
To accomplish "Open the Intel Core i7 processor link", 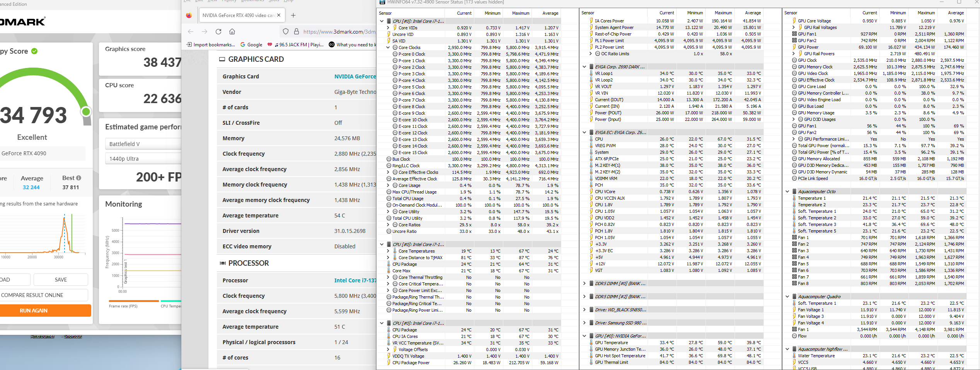I will tap(355, 280).
